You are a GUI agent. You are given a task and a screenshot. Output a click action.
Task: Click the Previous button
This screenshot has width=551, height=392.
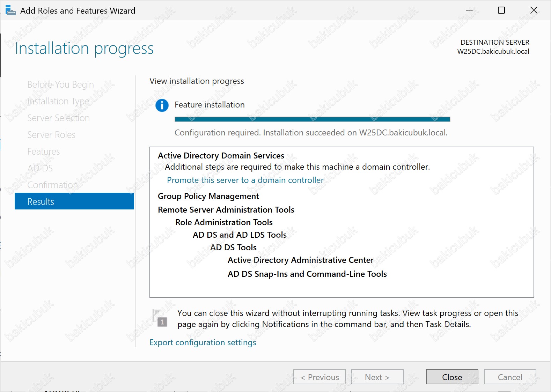[x=319, y=377]
